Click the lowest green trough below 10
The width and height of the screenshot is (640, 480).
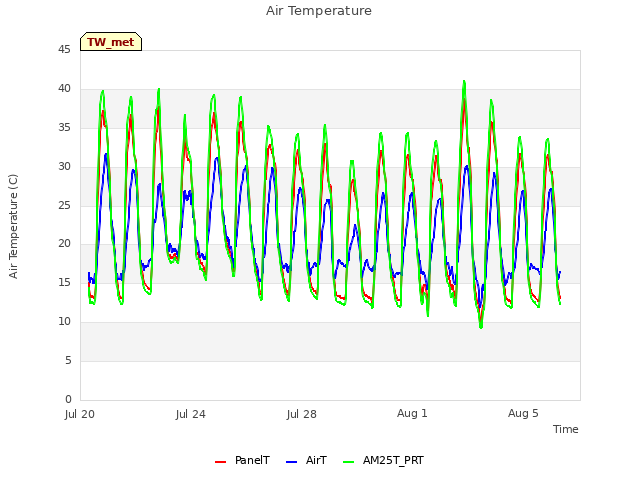(481, 327)
